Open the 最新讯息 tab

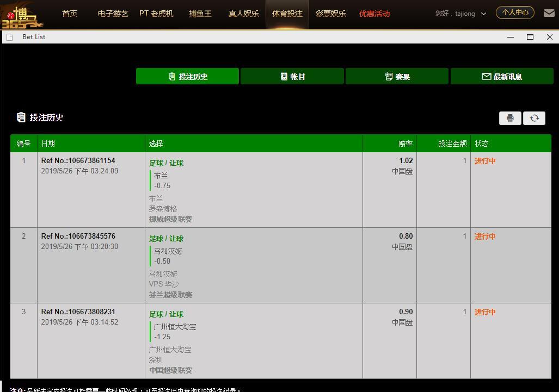pyautogui.click(x=502, y=76)
